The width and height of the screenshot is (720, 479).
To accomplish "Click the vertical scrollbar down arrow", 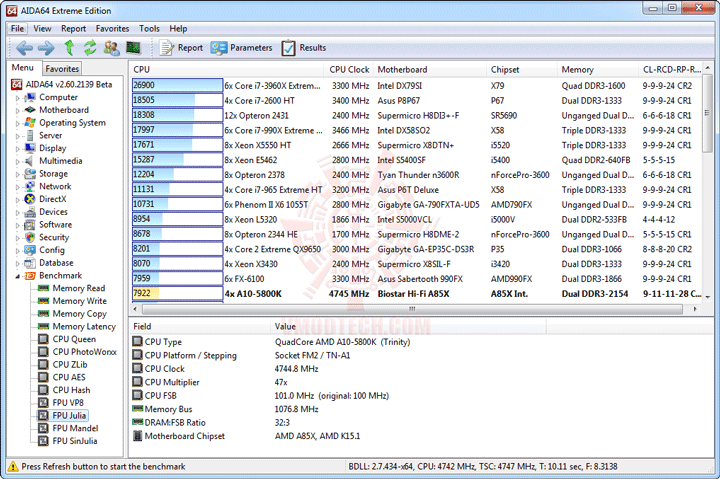I will (708, 297).
